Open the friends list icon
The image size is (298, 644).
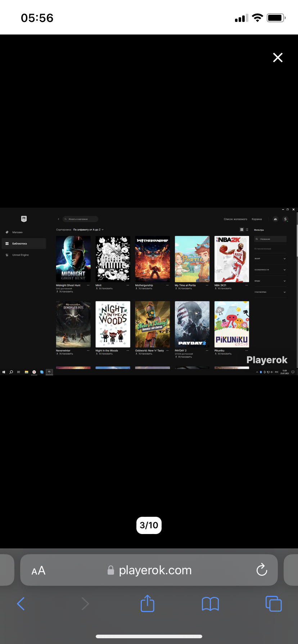pos(275,219)
